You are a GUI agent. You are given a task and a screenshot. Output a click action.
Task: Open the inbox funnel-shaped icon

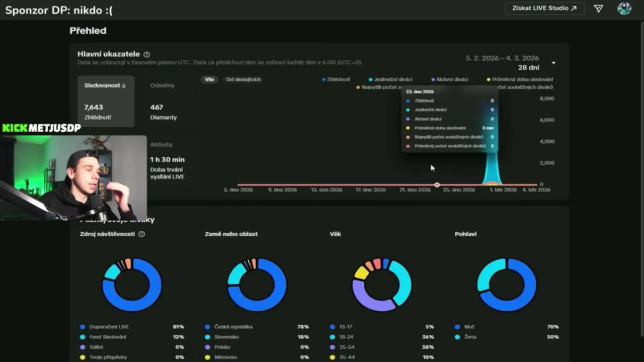pyautogui.click(x=598, y=9)
